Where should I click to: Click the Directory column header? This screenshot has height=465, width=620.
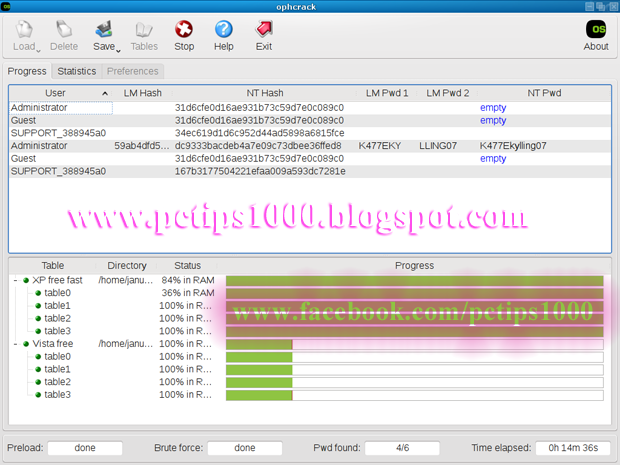click(127, 265)
